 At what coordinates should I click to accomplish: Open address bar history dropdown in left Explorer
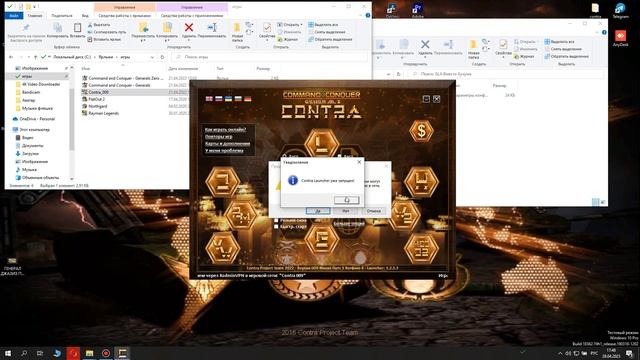point(152,57)
